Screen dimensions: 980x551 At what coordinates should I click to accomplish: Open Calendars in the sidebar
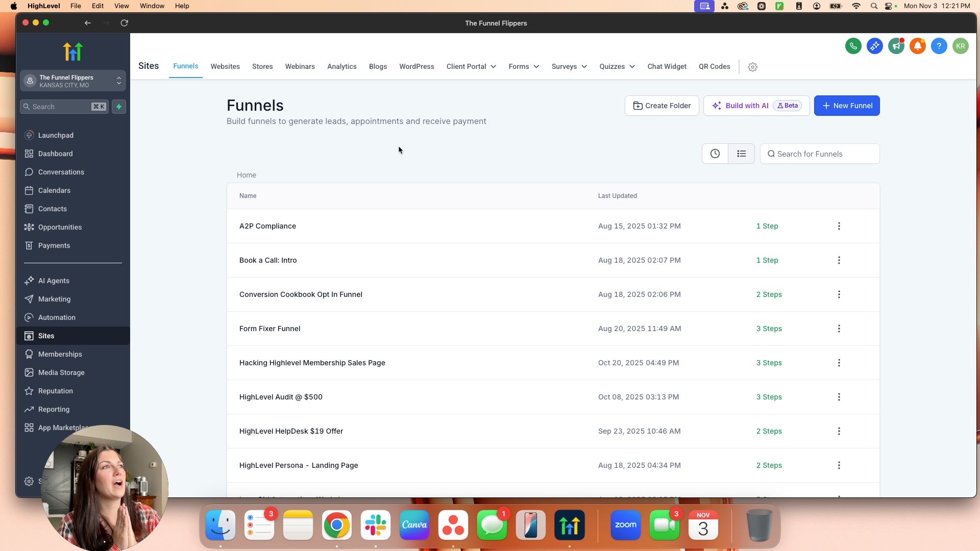[x=54, y=190]
